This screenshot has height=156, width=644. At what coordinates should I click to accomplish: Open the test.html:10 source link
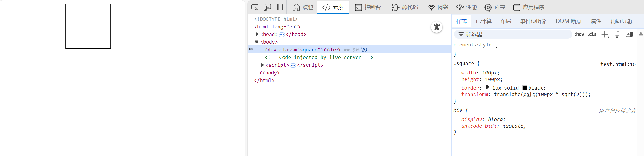pyautogui.click(x=618, y=64)
